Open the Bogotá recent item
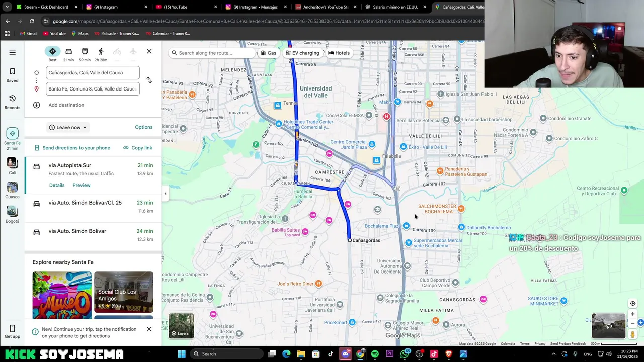 pyautogui.click(x=13, y=215)
